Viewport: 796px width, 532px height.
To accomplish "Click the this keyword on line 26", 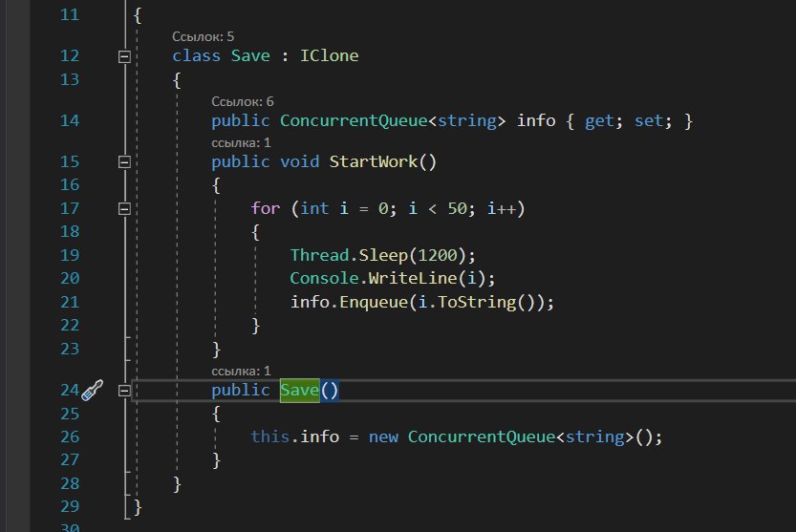I will [x=270, y=436].
